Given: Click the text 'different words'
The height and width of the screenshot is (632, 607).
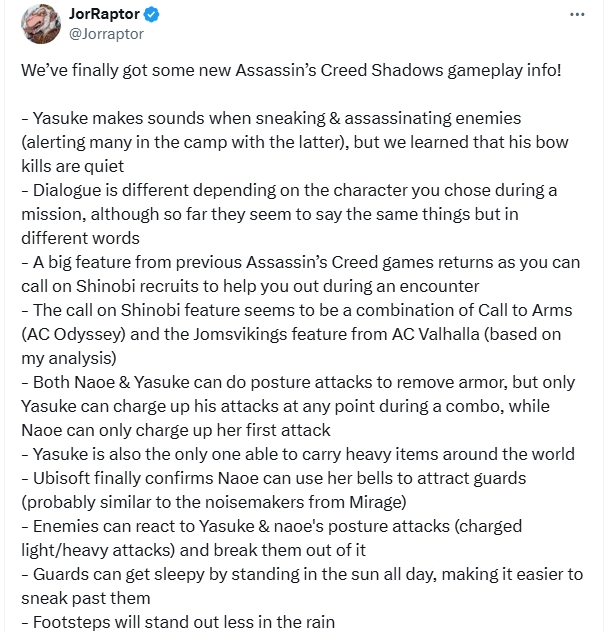Looking at the screenshot, I should 80,238.
